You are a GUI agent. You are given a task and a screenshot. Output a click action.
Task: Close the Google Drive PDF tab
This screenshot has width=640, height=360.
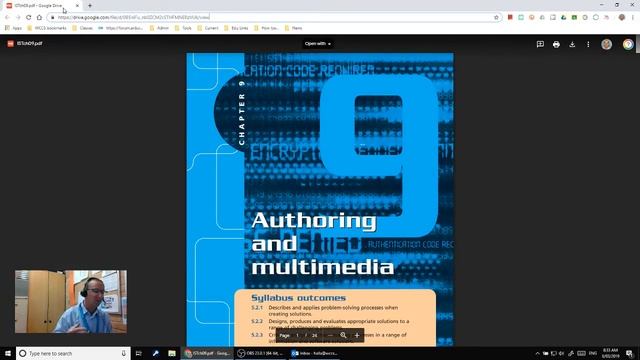pyautogui.click(x=77, y=6)
